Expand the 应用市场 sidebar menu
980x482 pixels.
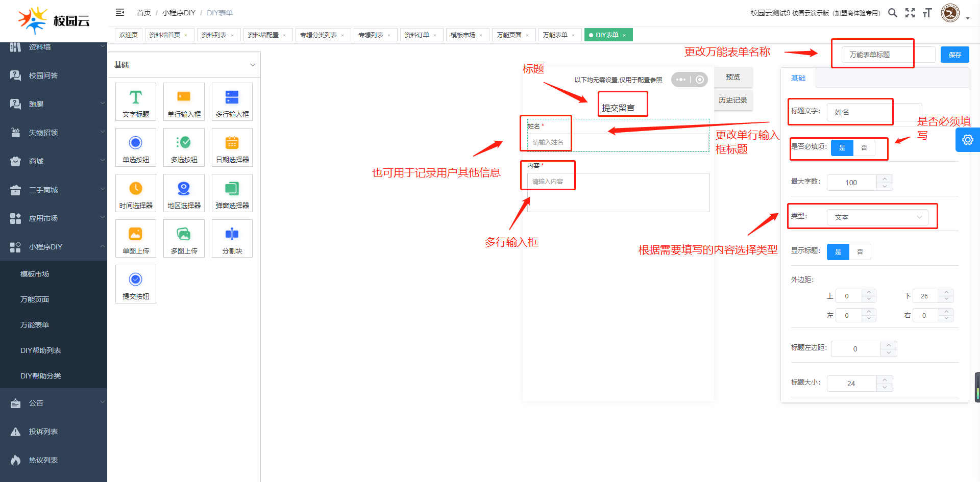(x=54, y=218)
